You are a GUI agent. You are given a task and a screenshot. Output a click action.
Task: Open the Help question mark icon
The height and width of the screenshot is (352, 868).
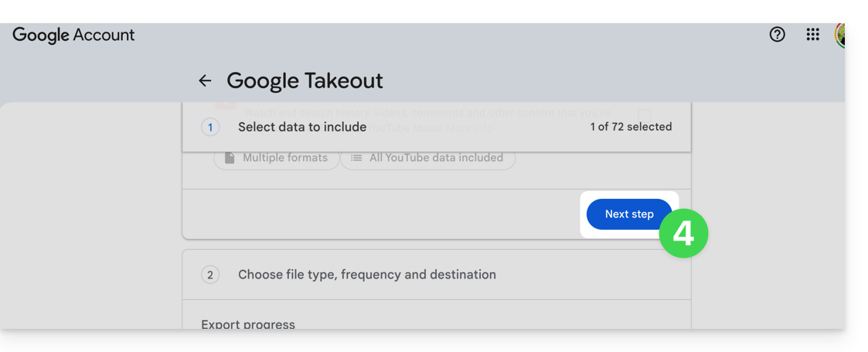[x=778, y=35]
